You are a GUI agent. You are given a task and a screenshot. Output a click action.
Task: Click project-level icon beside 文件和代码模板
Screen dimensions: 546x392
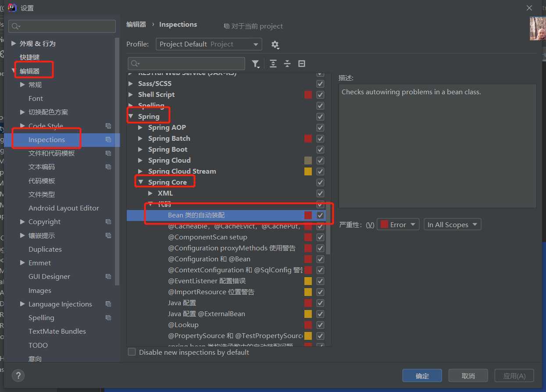[x=108, y=153]
